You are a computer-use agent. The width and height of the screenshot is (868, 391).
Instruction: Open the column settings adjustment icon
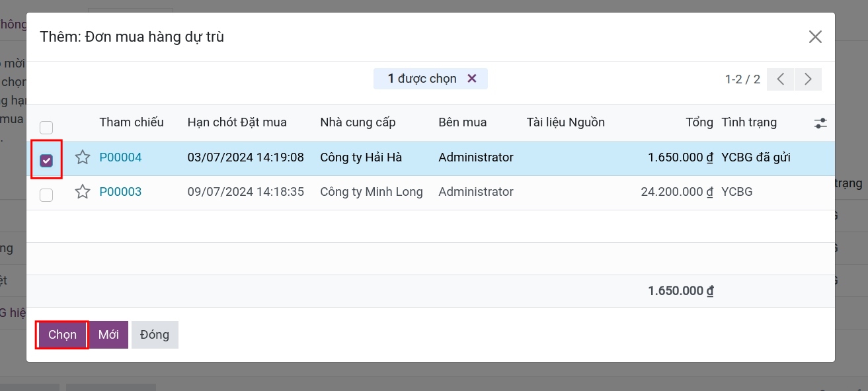pos(820,123)
